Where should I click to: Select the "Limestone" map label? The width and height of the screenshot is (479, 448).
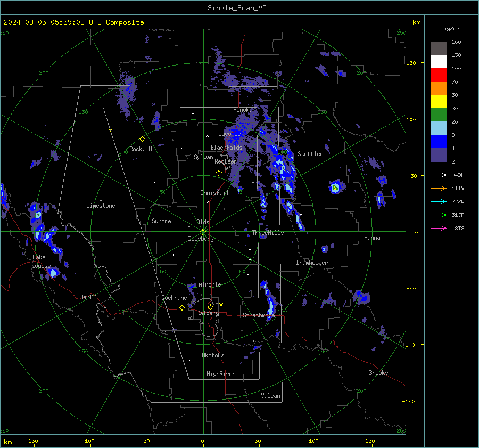(x=101, y=206)
